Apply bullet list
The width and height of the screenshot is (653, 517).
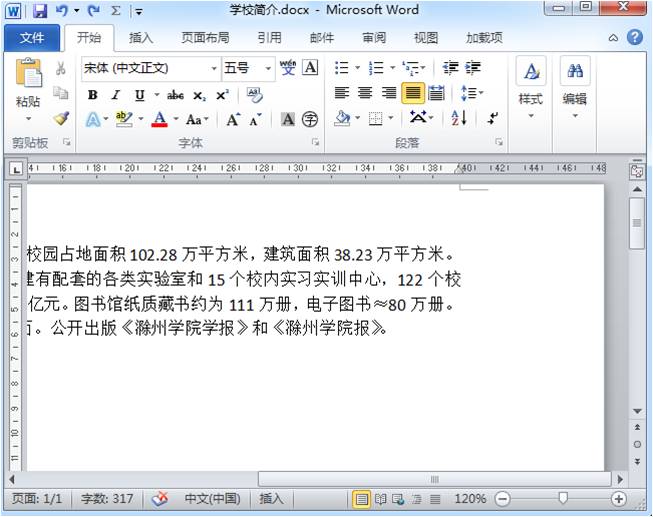[342, 67]
